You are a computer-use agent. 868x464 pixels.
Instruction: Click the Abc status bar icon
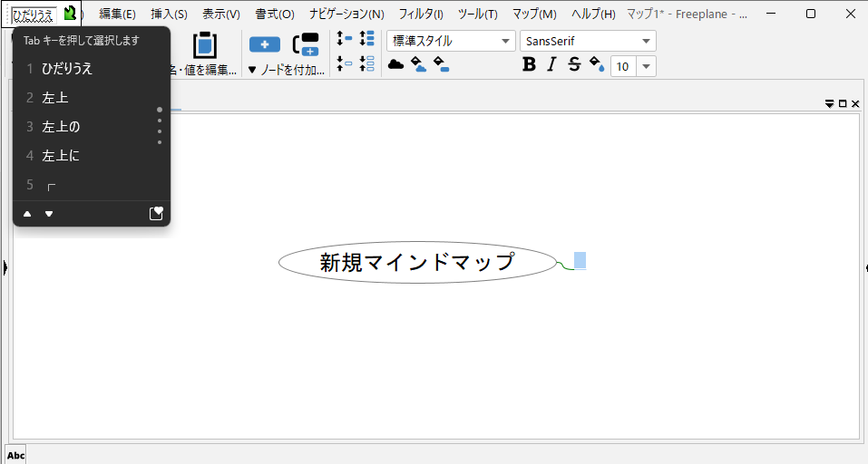pos(16,455)
